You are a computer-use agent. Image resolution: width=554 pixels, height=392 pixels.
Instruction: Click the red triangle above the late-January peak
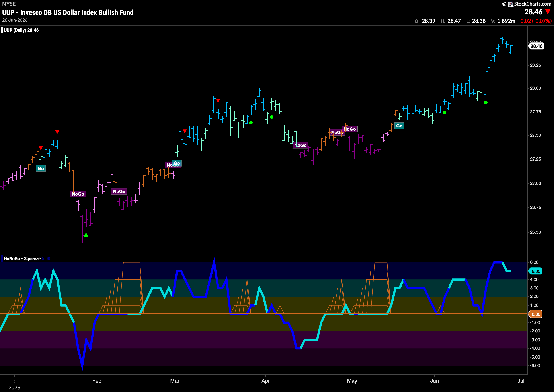(x=57, y=132)
